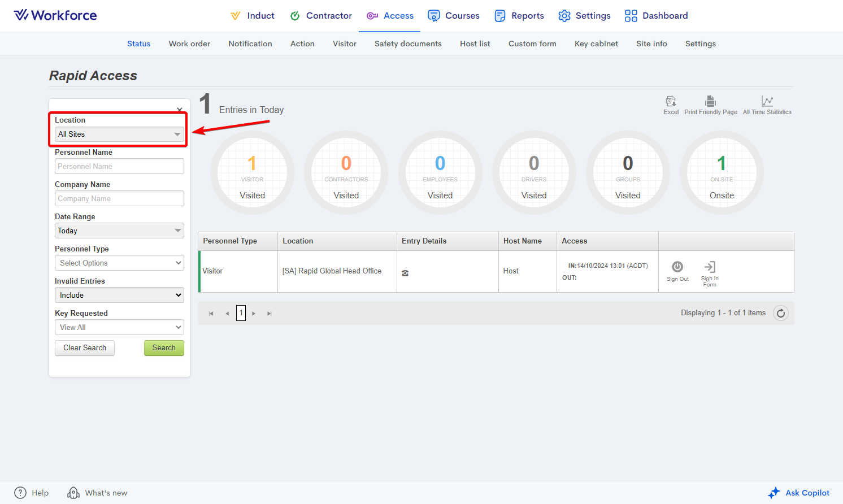Screen dimensions: 843x504
Task: View All Time Statistics chart icon
Action: [767, 102]
